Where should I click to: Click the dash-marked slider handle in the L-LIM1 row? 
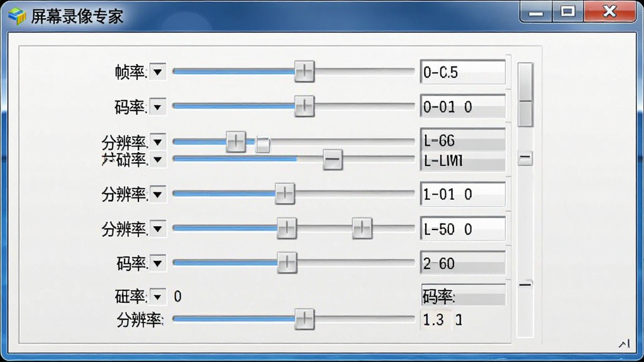click(332, 159)
